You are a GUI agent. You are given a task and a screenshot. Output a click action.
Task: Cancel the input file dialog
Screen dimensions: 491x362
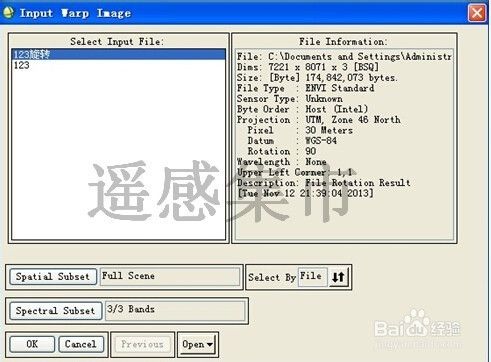81,344
